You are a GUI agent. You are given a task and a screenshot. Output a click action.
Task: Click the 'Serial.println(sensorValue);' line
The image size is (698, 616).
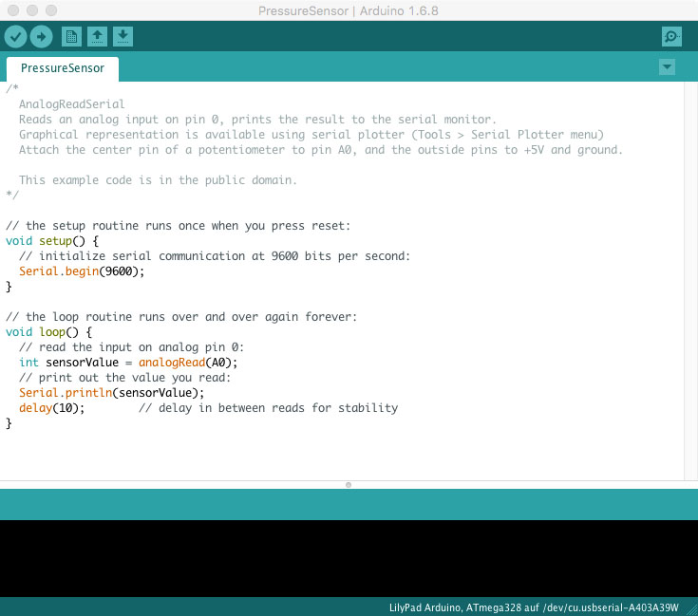tap(112, 393)
